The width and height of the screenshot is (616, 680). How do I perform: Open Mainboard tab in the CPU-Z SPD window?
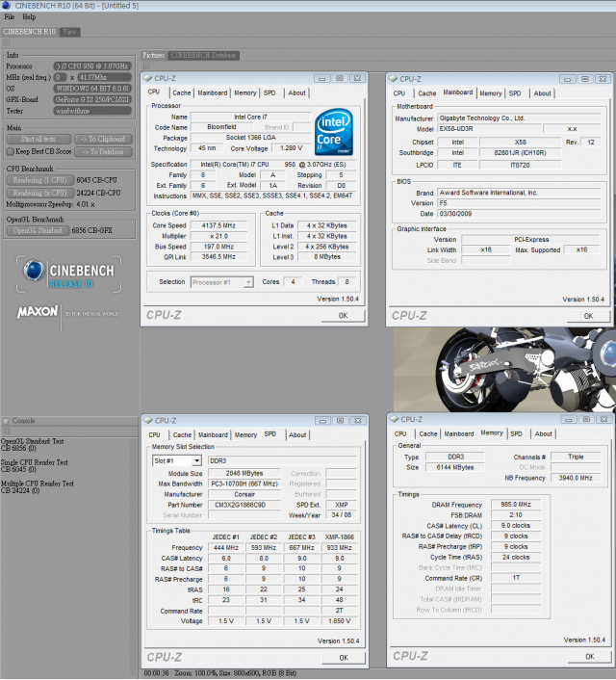pyautogui.click(x=213, y=435)
